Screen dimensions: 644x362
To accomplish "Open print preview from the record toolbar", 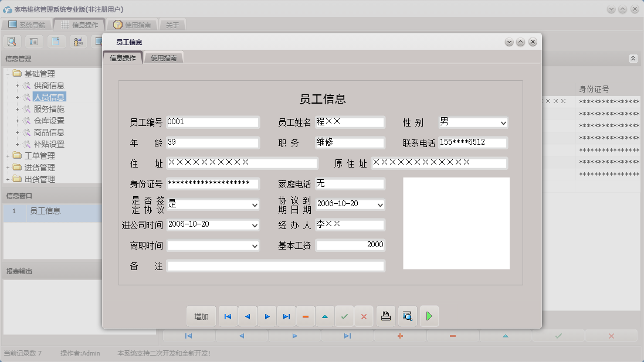I will (x=407, y=316).
